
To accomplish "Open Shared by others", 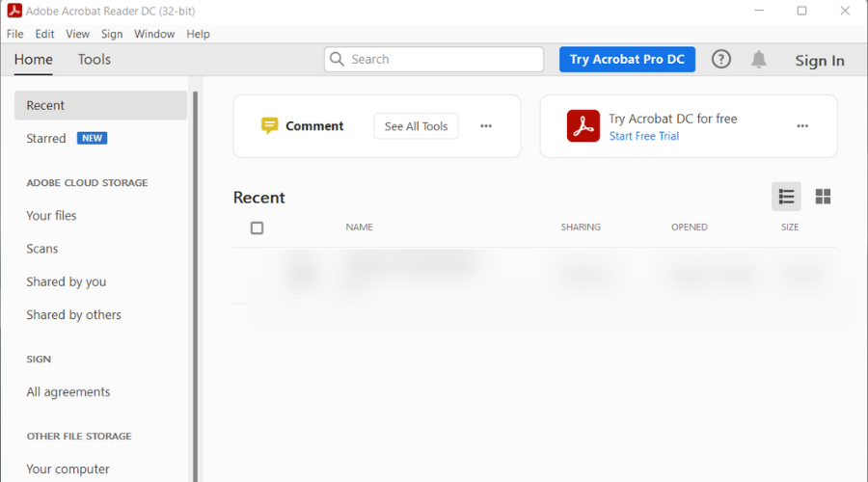I will click(73, 315).
